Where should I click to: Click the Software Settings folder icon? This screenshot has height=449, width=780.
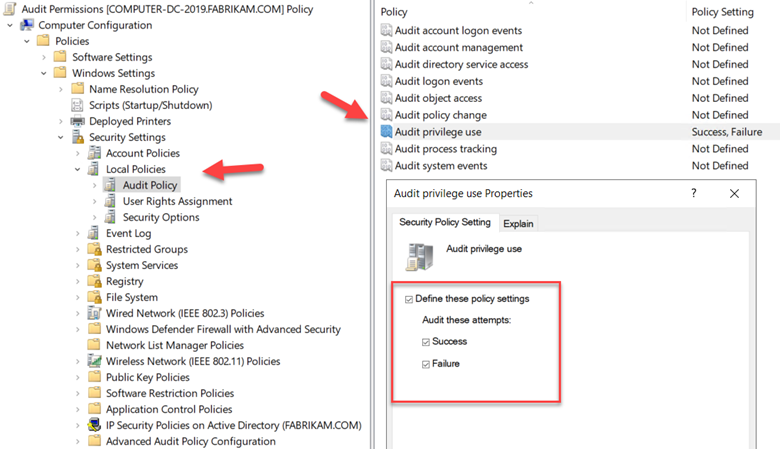(60, 56)
